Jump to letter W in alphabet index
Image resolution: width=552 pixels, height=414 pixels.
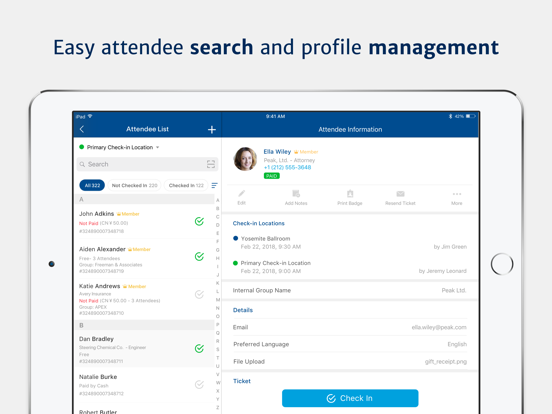[x=218, y=383]
